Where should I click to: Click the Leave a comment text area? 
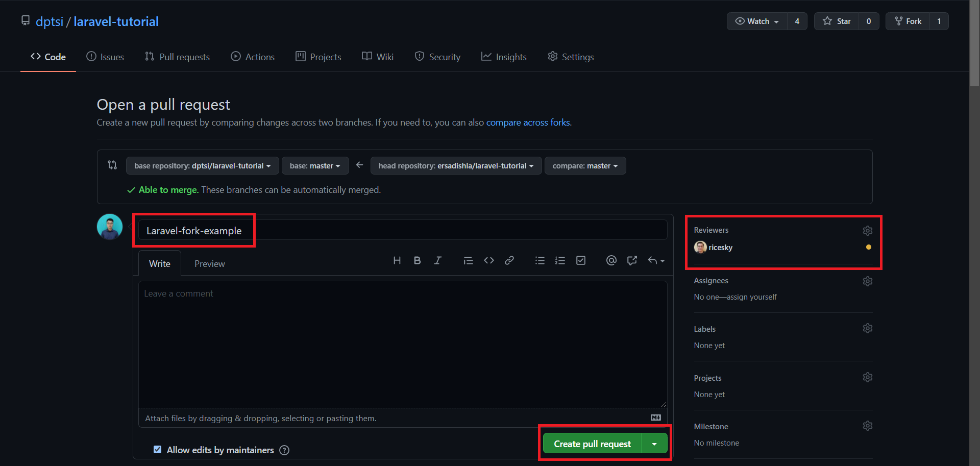(x=403, y=345)
